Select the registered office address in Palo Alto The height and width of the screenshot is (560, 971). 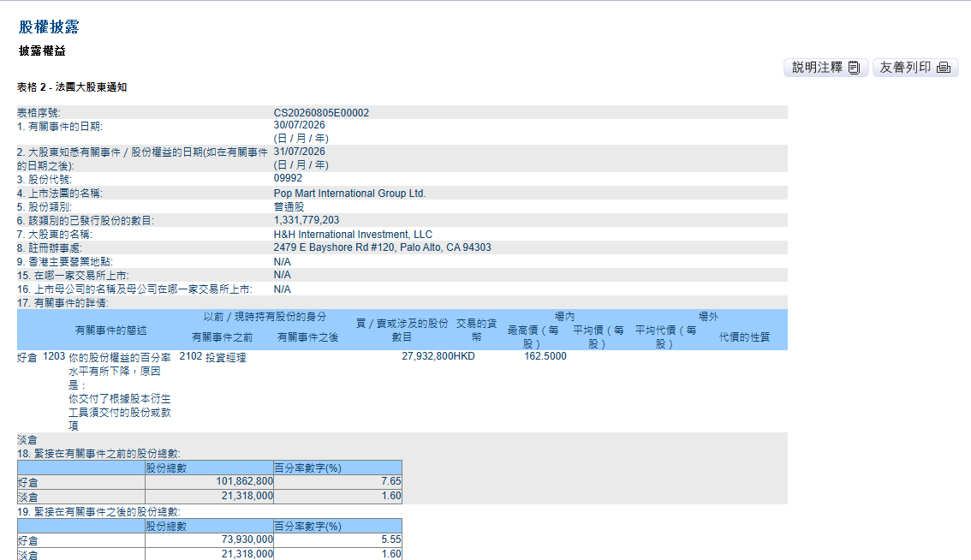click(382, 247)
